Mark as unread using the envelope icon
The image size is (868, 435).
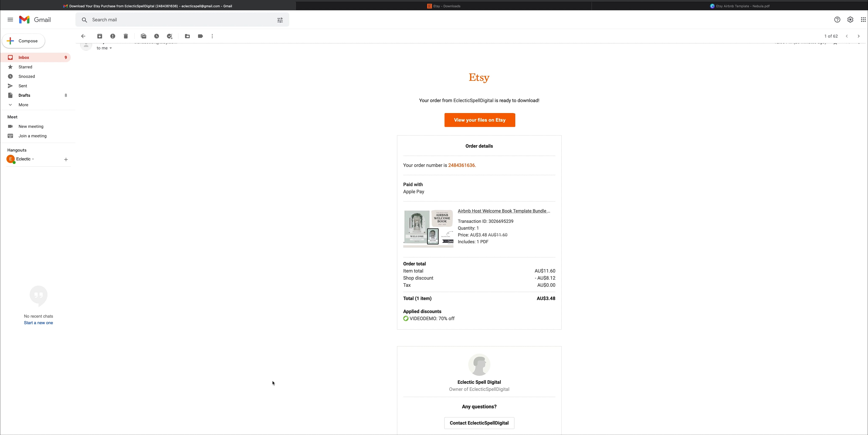click(x=143, y=36)
